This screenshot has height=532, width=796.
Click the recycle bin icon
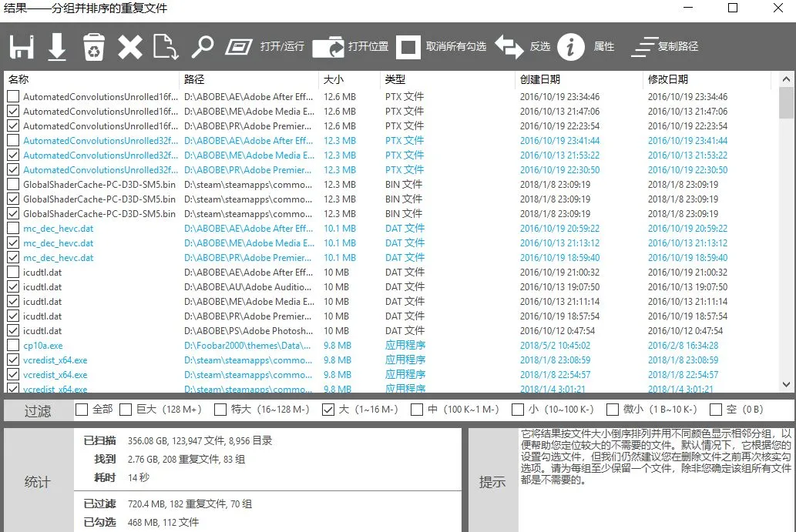94,47
